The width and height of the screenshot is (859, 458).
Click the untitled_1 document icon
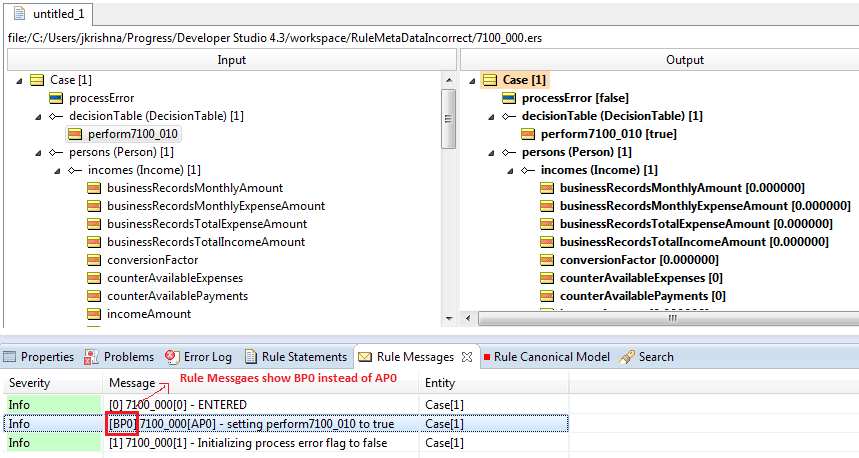click(20, 14)
